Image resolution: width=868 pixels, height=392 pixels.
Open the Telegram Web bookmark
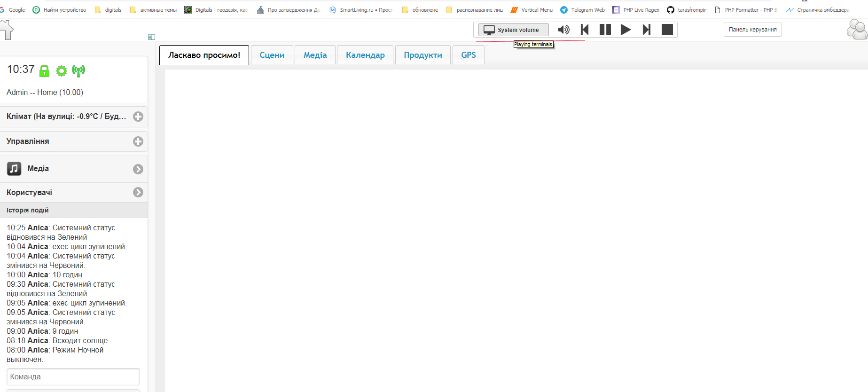click(x=583, y=10)
